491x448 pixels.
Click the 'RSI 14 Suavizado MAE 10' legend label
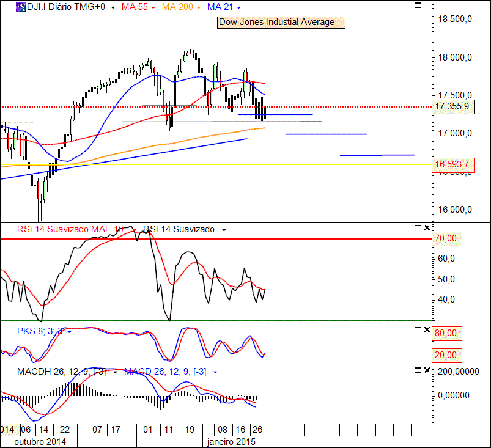pos(70,229)
